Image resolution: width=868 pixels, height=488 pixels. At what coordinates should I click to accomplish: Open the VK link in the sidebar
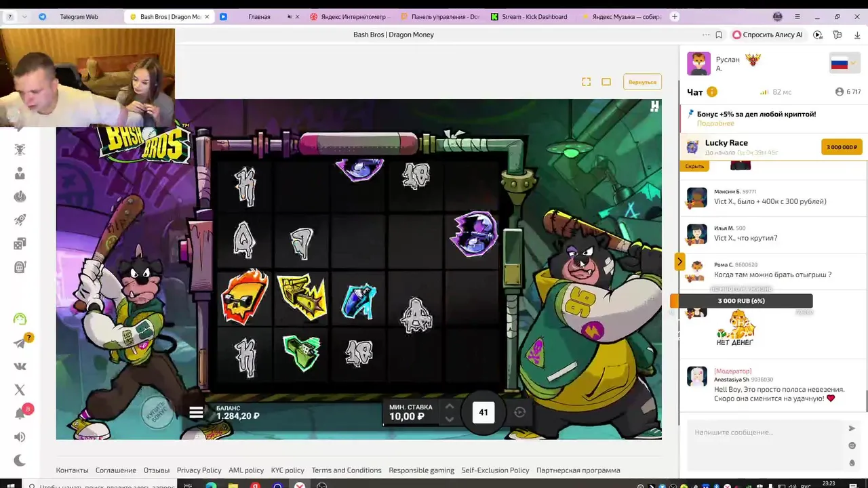tap(20, 366)
